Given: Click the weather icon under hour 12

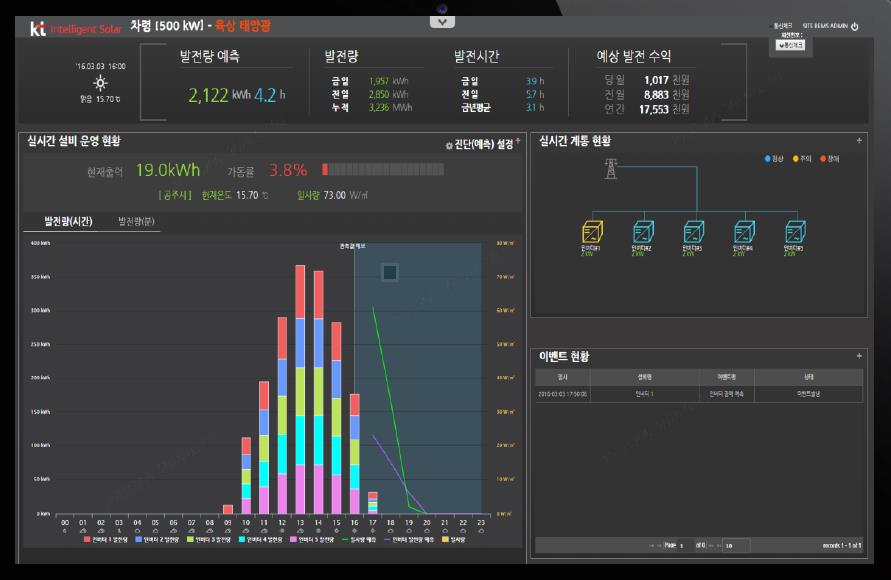Looking at the screenshot, I should (x=282, y=531).
